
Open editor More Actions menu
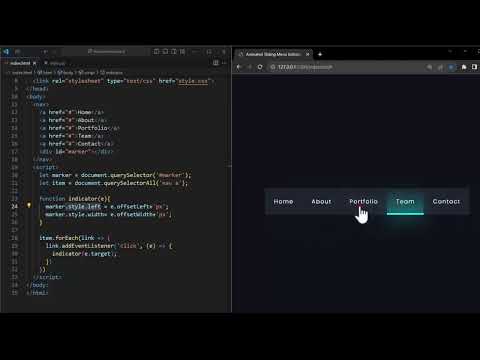point(224,63)
